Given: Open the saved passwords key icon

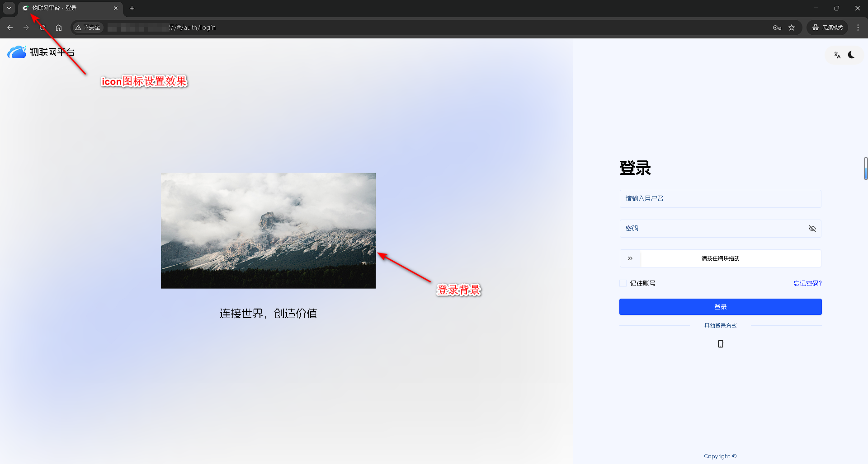Looking at the screenshot, I should click(x=777, y=28).
